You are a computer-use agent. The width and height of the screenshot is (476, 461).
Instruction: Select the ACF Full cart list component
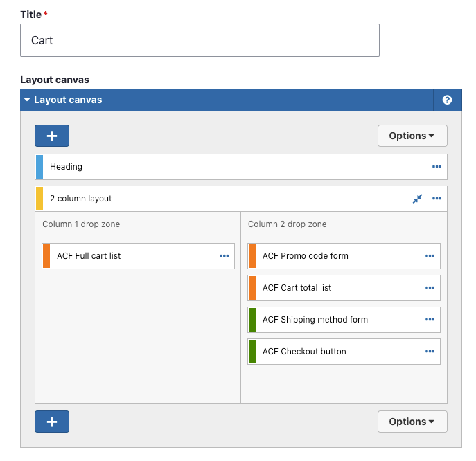coord(138,256)
